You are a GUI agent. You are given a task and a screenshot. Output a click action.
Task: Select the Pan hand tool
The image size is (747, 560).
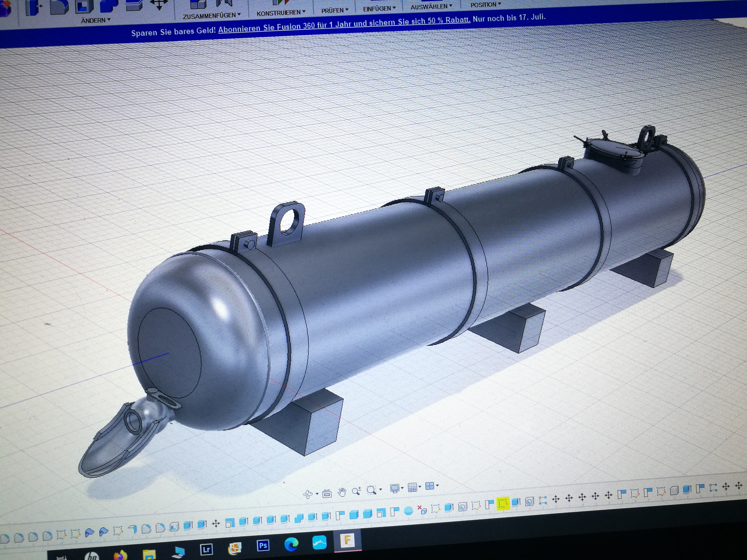coord(342,492)
